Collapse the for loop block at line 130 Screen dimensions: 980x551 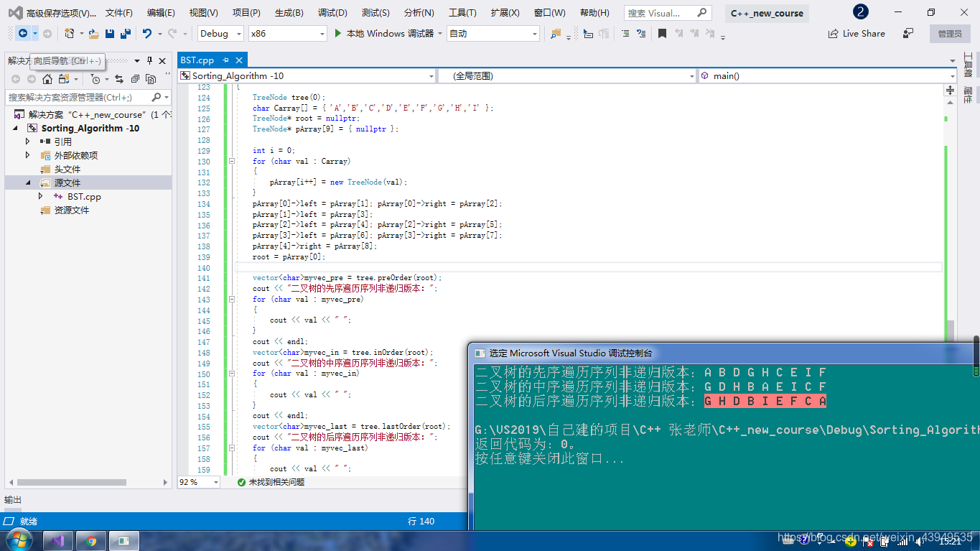tap(232, 162)
